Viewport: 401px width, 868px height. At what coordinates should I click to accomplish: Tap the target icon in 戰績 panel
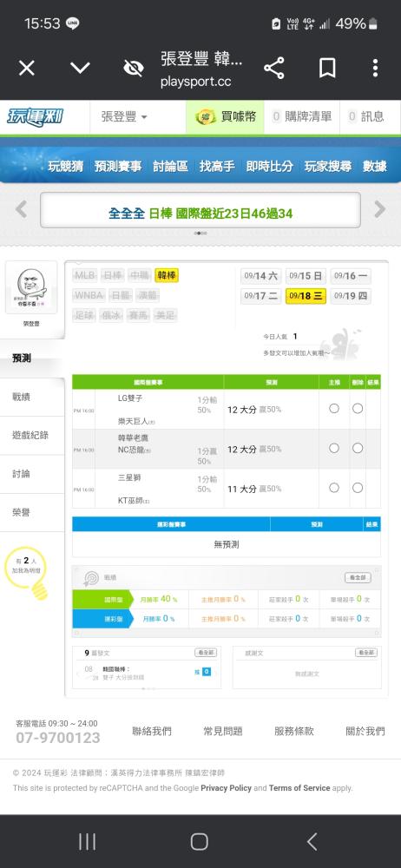click(x=90, y=578)
